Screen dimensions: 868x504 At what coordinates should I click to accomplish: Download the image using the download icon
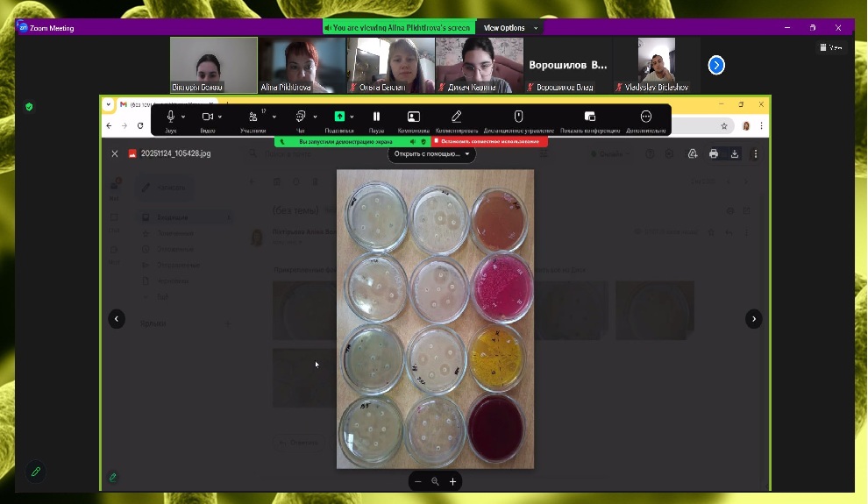735,153
